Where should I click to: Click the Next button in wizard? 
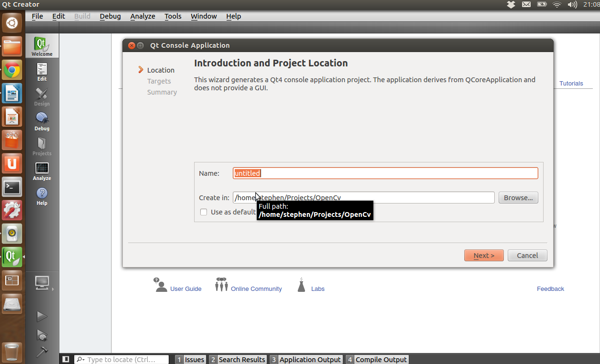click(x=484, y=256)
